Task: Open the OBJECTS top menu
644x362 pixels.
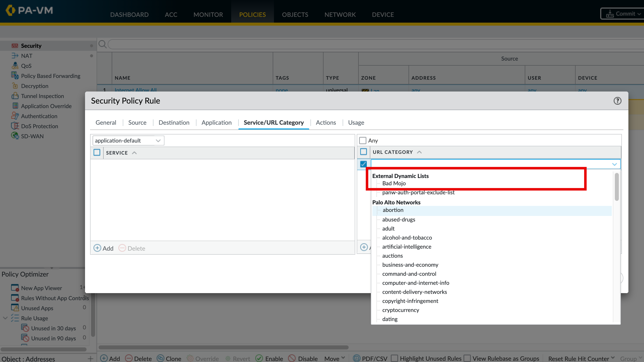Action: (295, 15)
